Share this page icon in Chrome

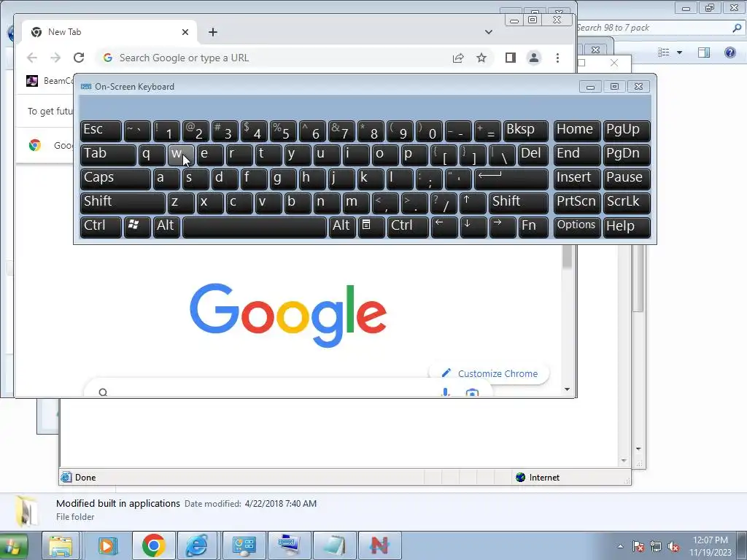[458, 58]
